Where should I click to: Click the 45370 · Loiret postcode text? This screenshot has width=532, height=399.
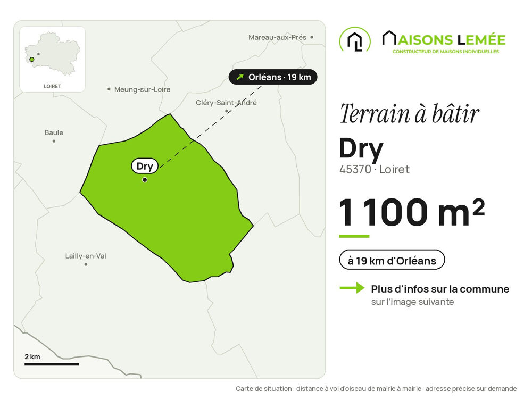(374, 169)
